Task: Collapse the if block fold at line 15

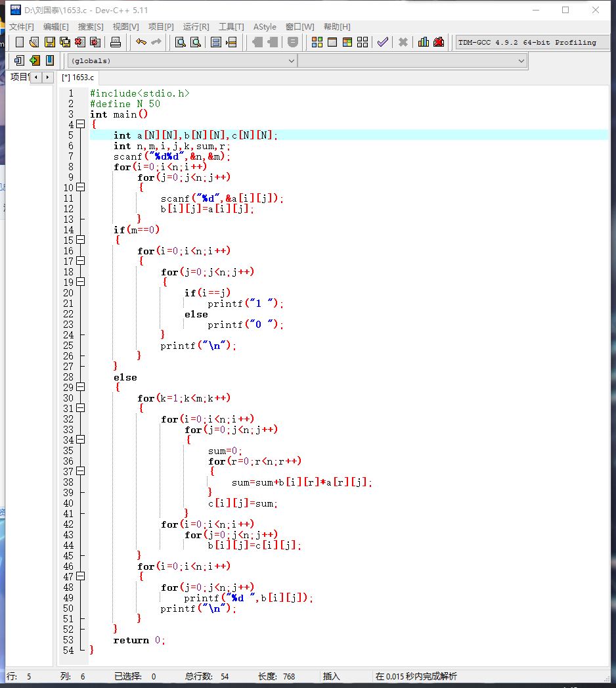Action: pos(81,240)
